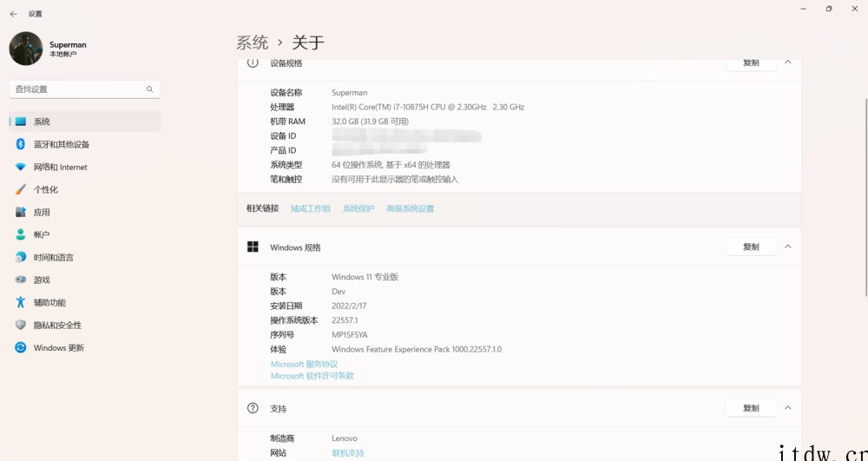Viewport: 868px width, 461px height.
Task: Click the system monitor icon
Action: point(21,122)
